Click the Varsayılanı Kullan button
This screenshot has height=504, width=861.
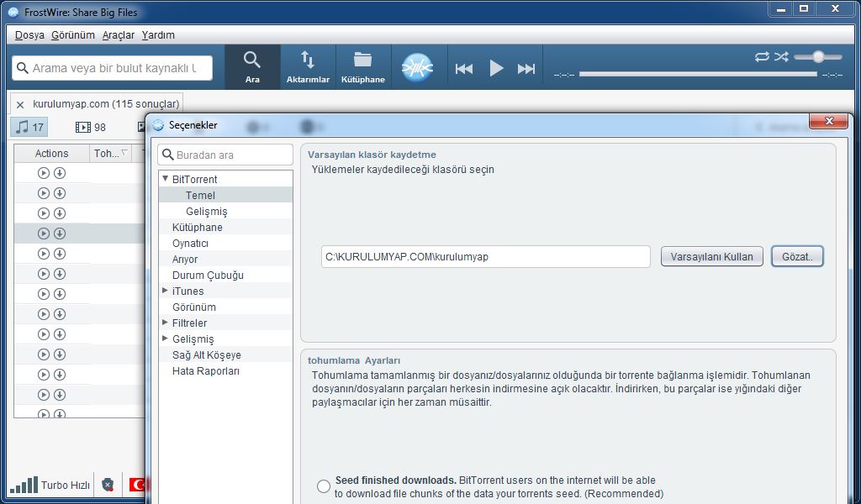[711, 257]
